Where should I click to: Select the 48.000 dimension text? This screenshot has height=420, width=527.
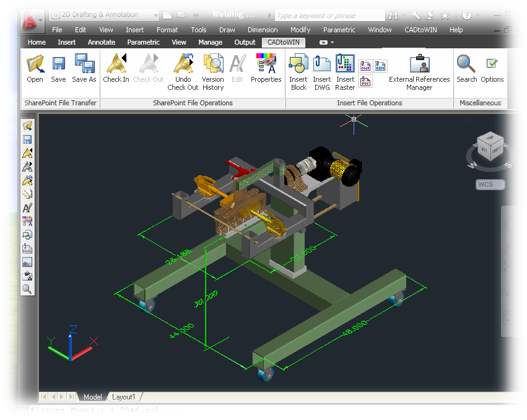click(x=355, y=328)
